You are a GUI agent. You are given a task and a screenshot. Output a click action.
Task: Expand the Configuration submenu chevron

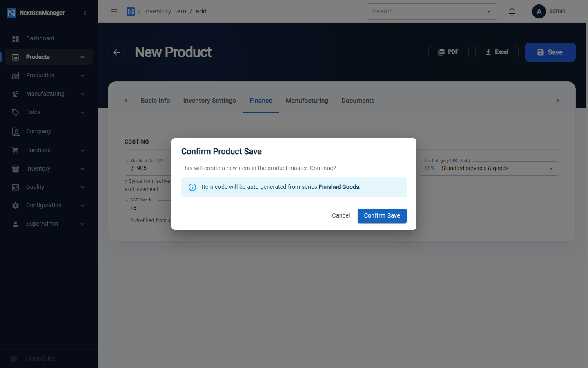click(82, 206)
